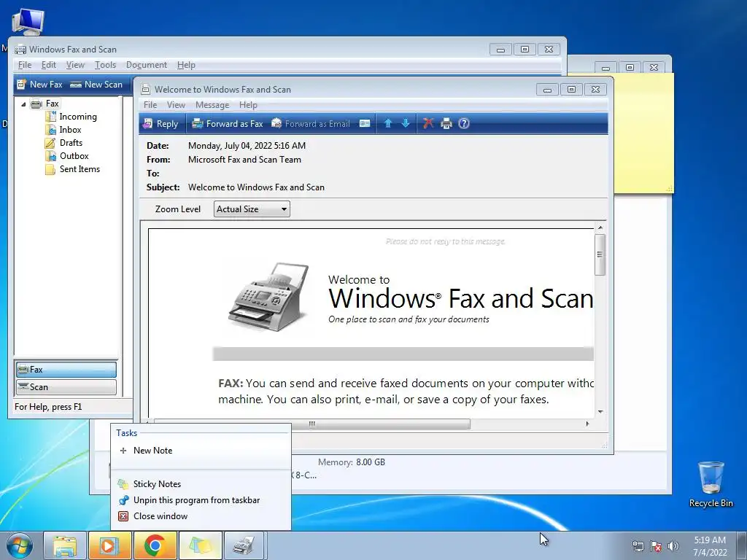
Task: Switch to Scan view button in left pane
Action: click(x=66, y=387)
